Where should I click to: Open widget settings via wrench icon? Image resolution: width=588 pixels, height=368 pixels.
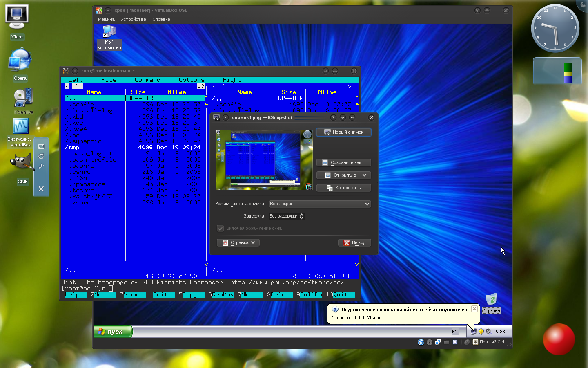[41, 166]
